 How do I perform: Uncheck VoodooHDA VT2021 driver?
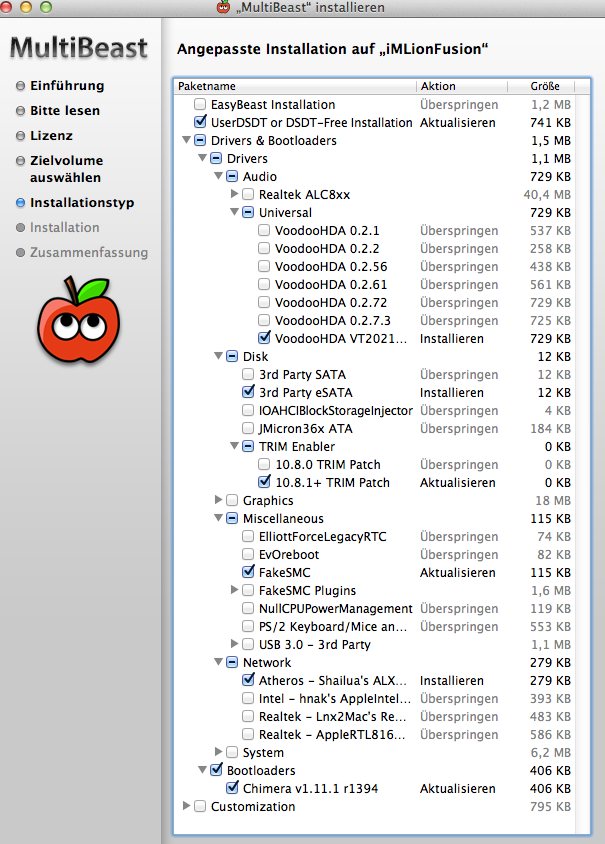264,337
